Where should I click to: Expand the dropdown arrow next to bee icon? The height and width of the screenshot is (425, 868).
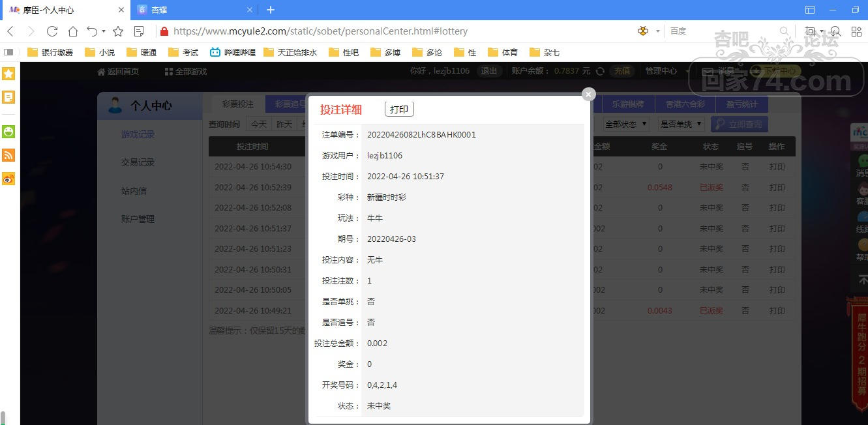pos(657,31)
